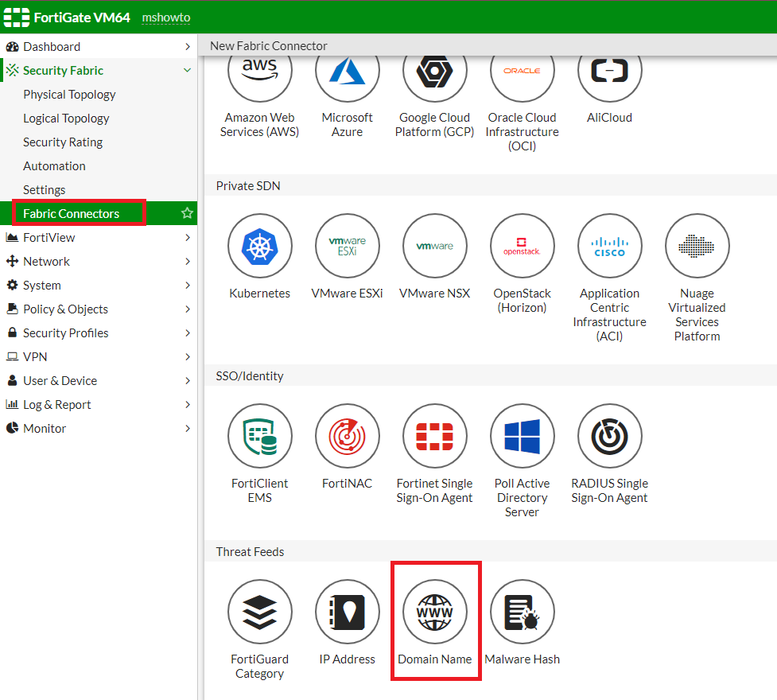Expand the Dashboard menu chevron
The width and height of the screenshot is (777, 700).
188,47
